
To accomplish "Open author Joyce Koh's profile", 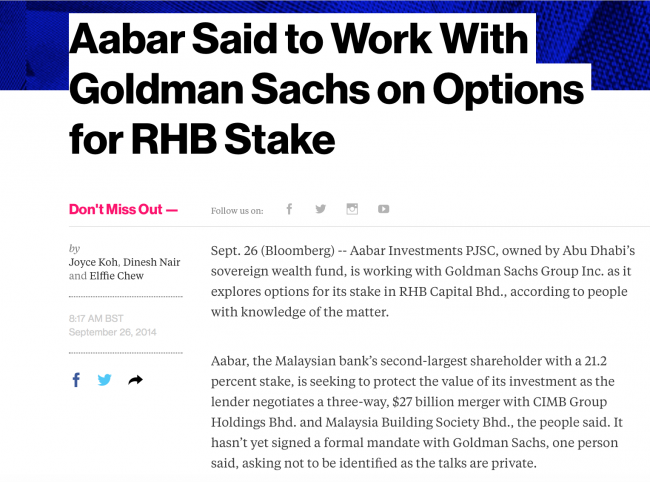I will (x=93, y=262).
